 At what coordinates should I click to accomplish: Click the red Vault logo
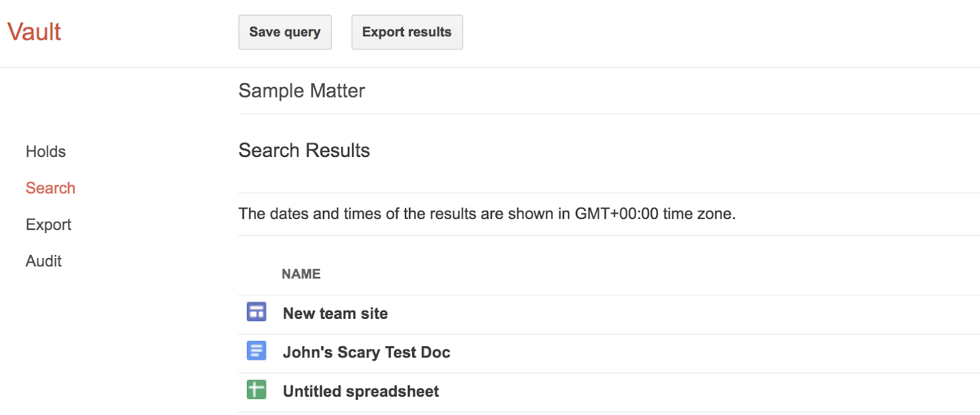tap(34, 32)
